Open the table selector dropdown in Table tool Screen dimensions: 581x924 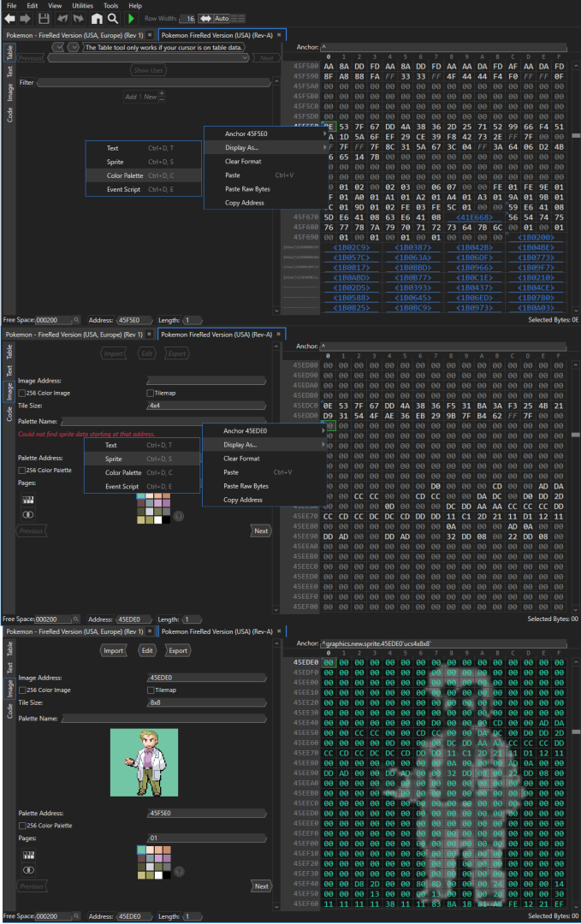[x=148, y=58]
